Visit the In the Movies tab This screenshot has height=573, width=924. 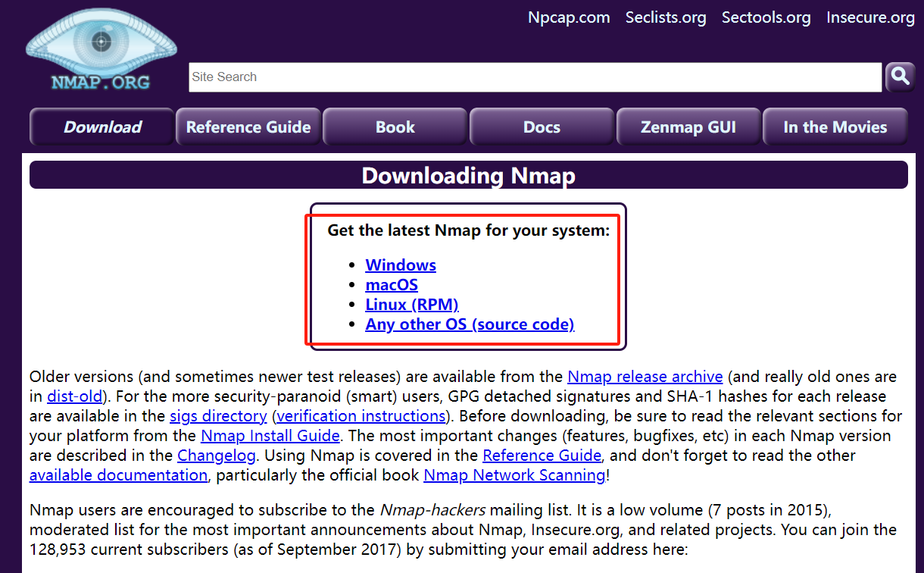pos(835,127)
